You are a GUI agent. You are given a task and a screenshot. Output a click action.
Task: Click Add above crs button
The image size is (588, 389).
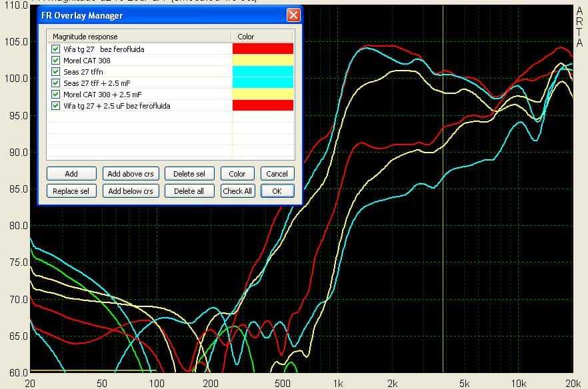point(131,174)
